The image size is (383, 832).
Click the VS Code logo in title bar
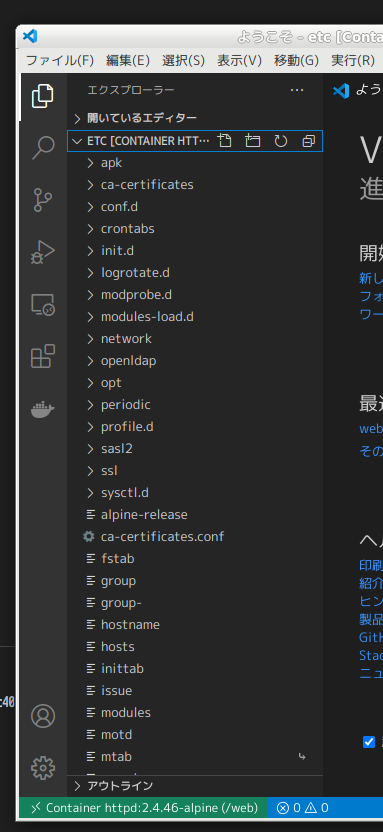30,37
